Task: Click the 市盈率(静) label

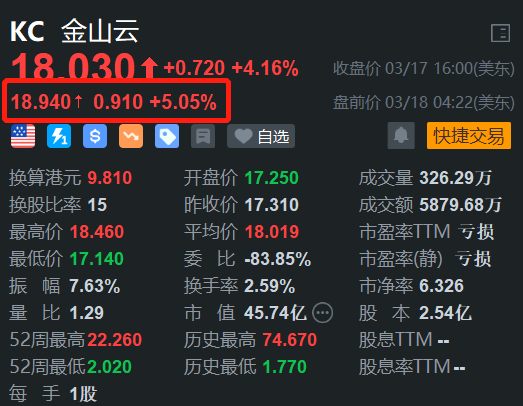Action: (401, 259)
